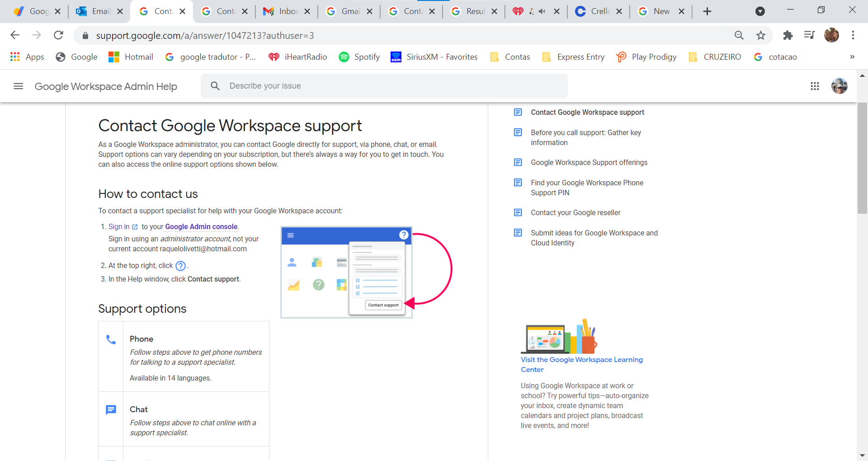This screenshot has width=868, height=461.
Task: Open the Apps bookmark grid
Action: 27,57
